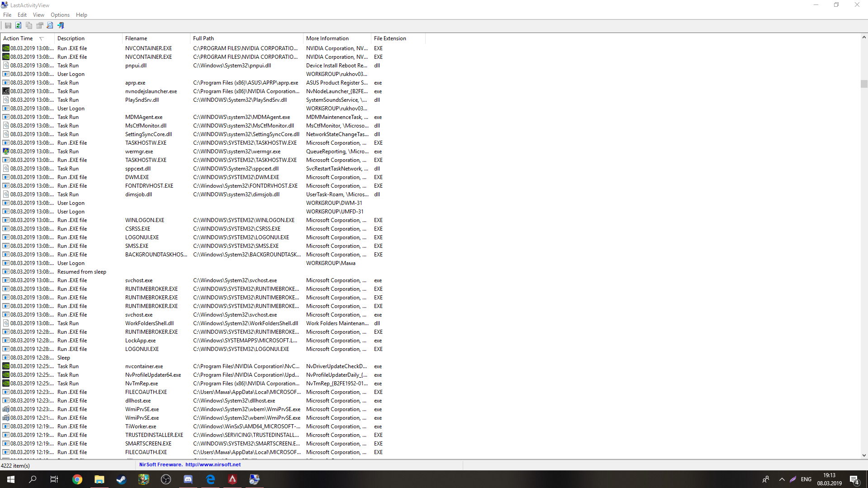Click the Exit door icon in toolbar
The image size is (868, 488).
[61, 26]
